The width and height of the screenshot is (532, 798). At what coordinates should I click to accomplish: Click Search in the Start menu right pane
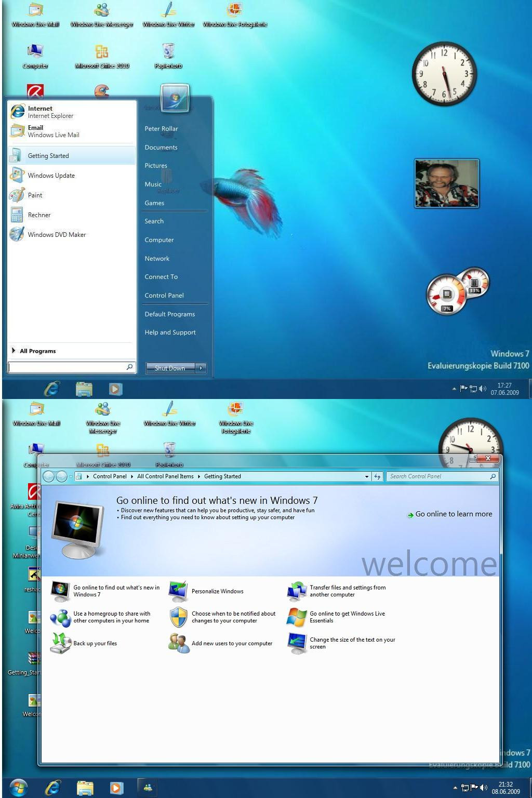(154, 221)
